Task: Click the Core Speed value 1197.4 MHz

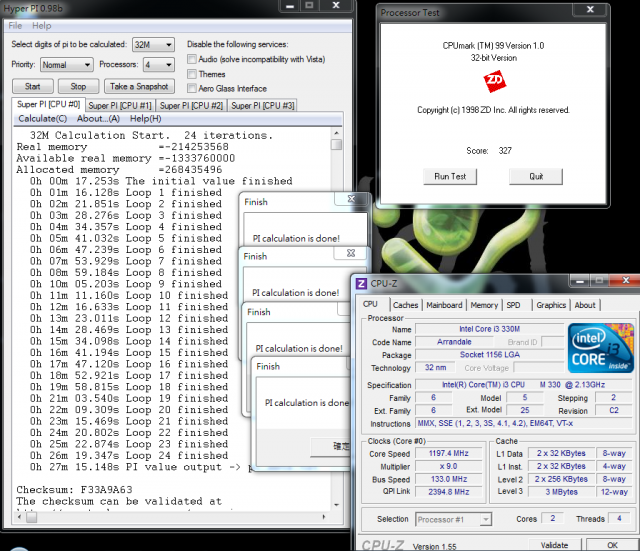Action: (x=449, y=453)
